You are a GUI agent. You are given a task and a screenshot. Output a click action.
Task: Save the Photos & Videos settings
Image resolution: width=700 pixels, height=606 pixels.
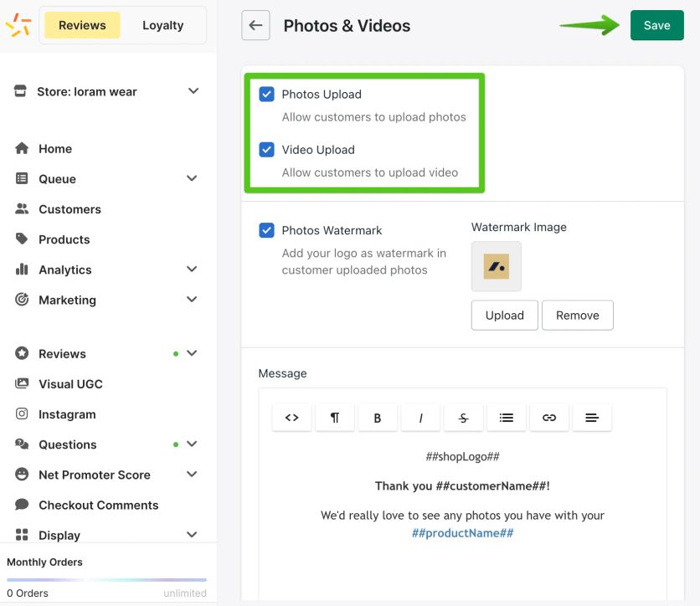click(656, 25)
